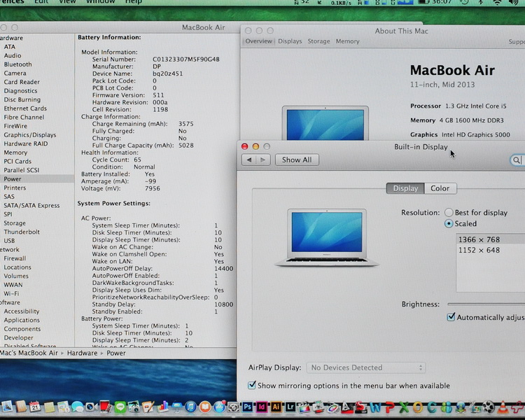Select the Best for display radio button
The height and width of the screenshot is (420, 525).
pyautogui.click(x=449, y=212)
